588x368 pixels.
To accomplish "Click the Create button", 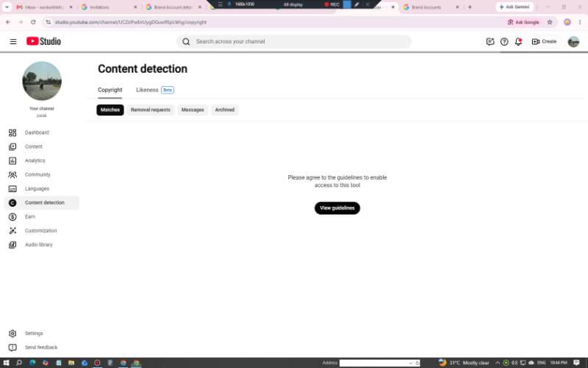I will click(x=544, y=42).
